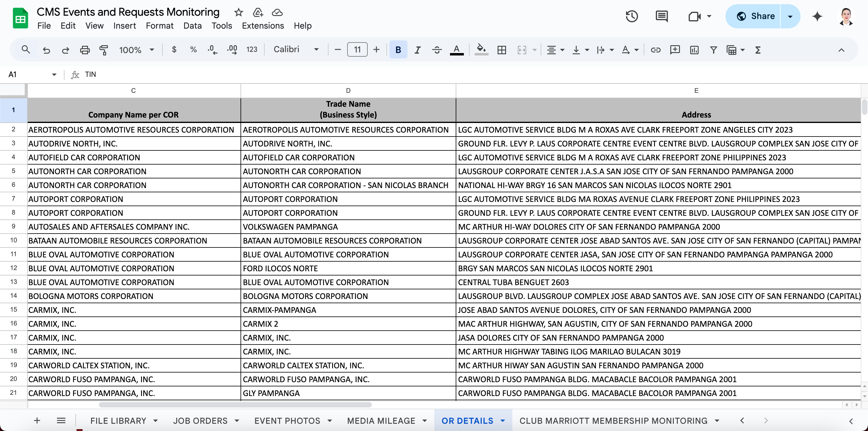Switch to JOB ORDERS sheet tab
Image resolution: width=868 pixels, height=431 pixels.
click(200, 420)
